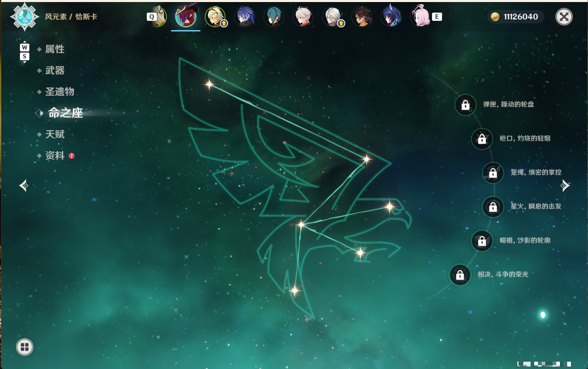Open the 武器 weapon menu
Viewport: 588px width, 369px height.
(x=55, y=71)
